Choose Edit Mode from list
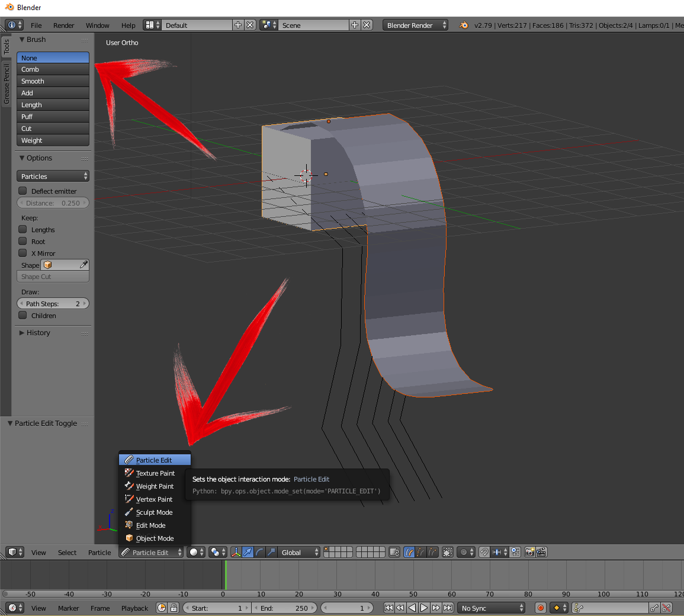 tap(155, 525)
